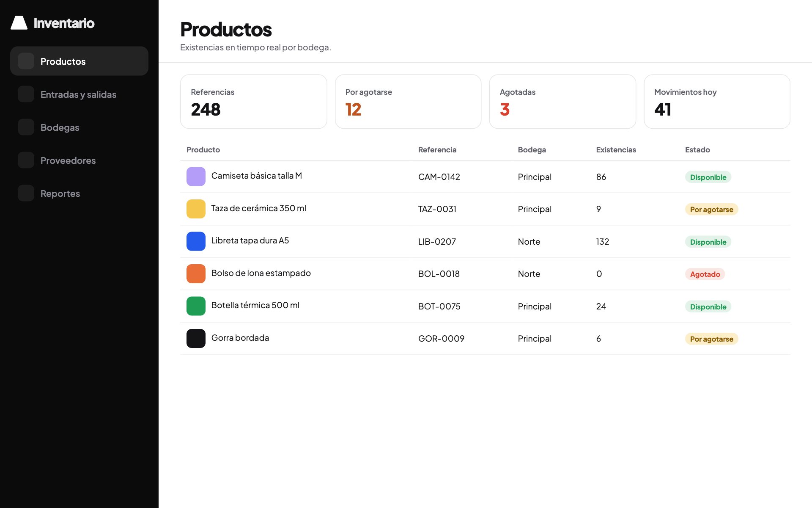Open the Reportes section
The height and width of the screenshot is (508, 812).
(79, 193)
